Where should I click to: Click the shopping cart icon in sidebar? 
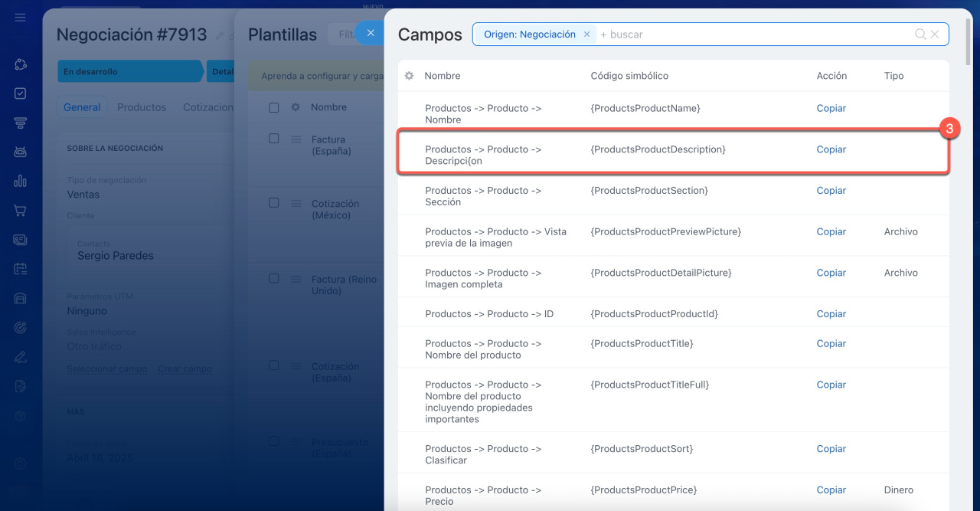pyautogui.click(x=21, y=210)
